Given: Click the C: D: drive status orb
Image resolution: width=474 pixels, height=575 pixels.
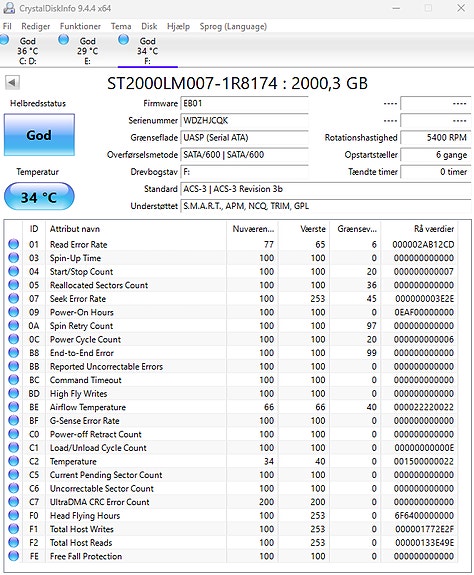Looking at the screenshot, I should pyautogui.click(x=4, y=39).
